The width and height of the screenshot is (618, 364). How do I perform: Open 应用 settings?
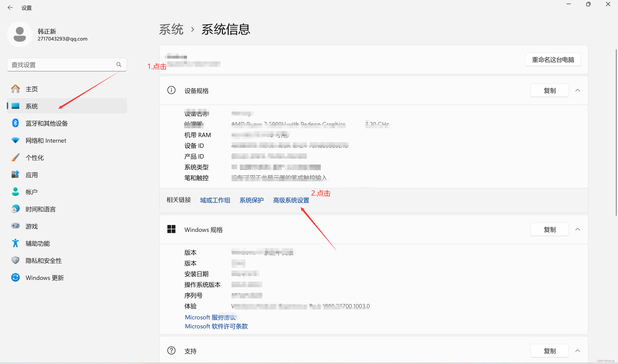coord(32,175)
